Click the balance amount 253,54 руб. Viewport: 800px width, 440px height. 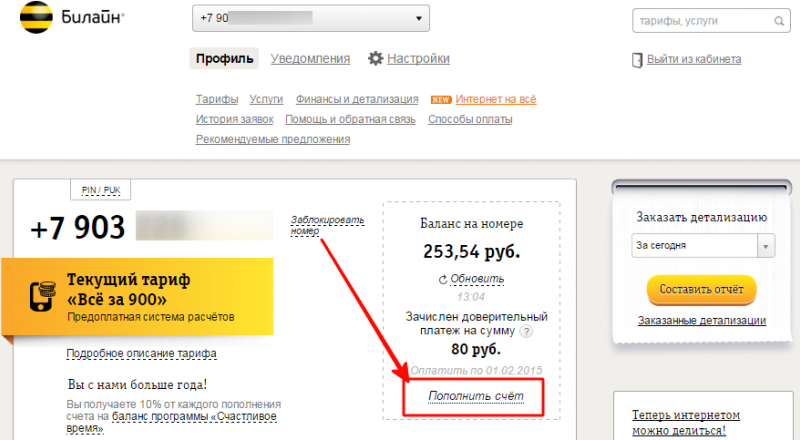click(471, 252)
